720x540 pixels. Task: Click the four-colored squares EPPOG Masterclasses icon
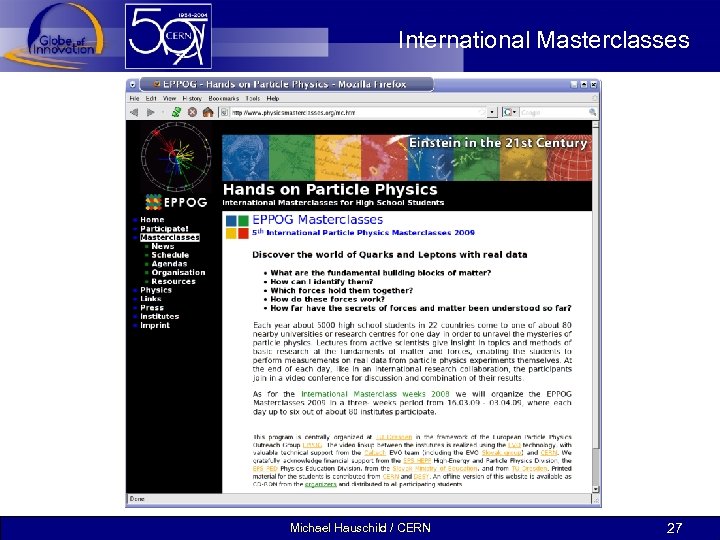coord(237,227)
